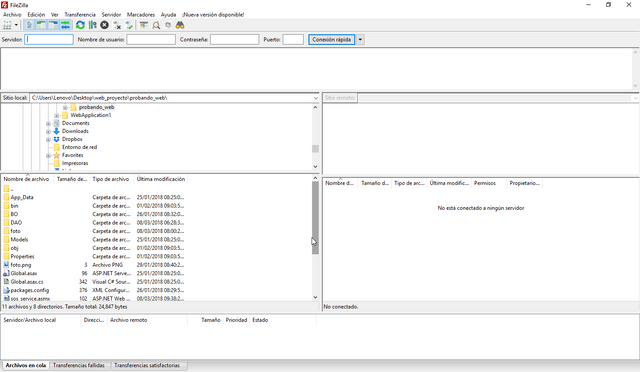Refresh file and folder lists

tap(80, 25)
